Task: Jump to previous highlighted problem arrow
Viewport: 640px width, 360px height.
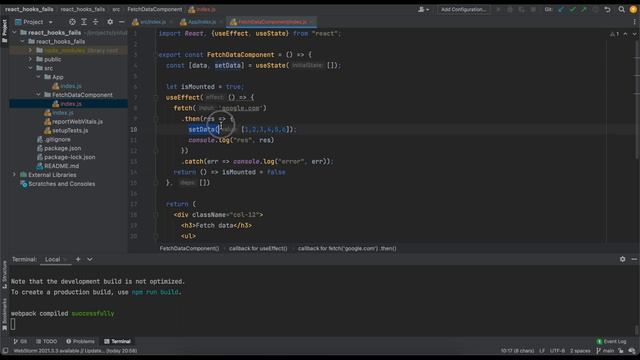Action: [625, 34]
